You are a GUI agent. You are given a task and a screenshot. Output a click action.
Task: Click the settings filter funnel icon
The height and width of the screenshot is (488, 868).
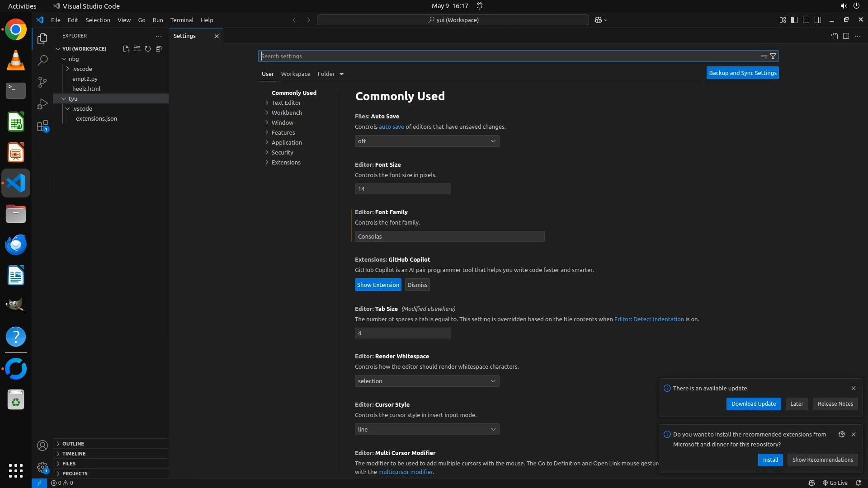[773, 56]
